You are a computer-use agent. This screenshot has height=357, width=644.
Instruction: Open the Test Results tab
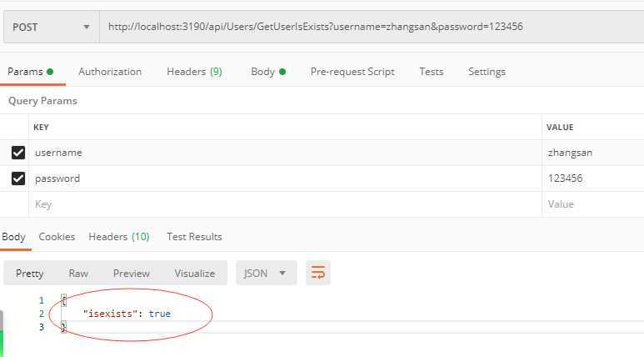pyautogui.click(x=194, y=237)
